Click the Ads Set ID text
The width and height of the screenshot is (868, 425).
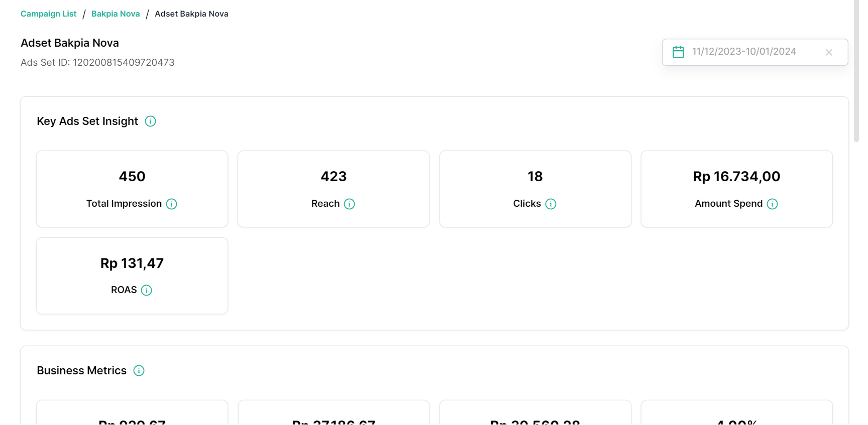click(97, 63)
